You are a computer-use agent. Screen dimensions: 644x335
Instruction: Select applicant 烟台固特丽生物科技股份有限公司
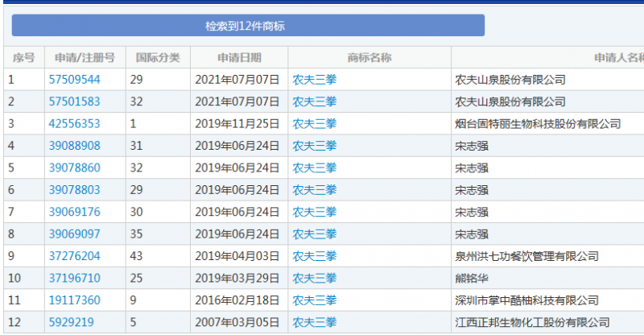(x=538, y=124)
